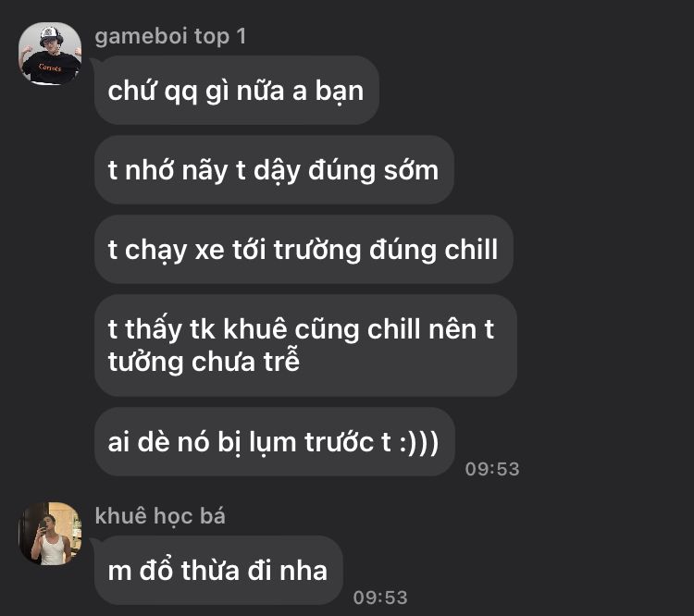The height and width of the screenshot is (616, 694).
Task: Click the word 'bạn' in the first message
Action: point(339,92)
